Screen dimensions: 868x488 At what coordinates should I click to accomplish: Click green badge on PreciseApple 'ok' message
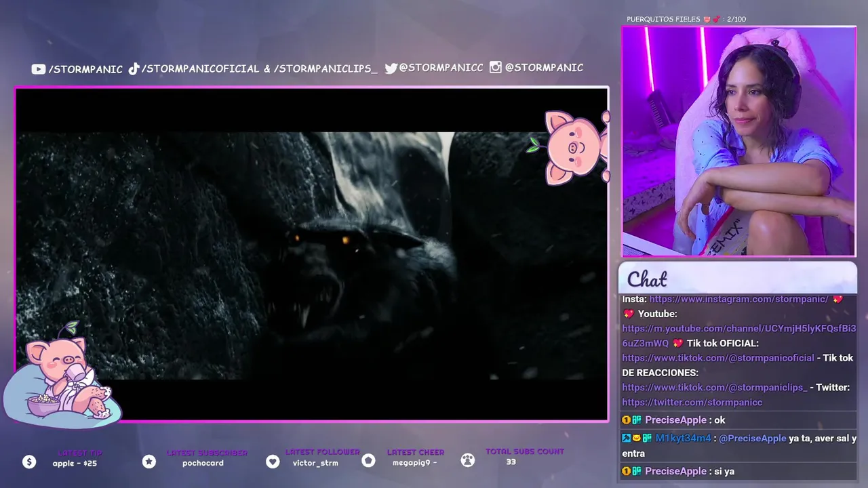pos(637,420)
